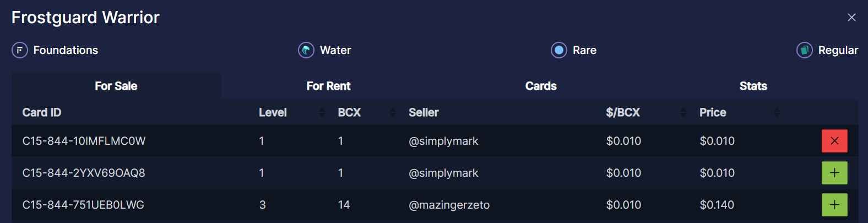Click the Regular foil icon
868x223 pixels.
(x=805, y=50)
